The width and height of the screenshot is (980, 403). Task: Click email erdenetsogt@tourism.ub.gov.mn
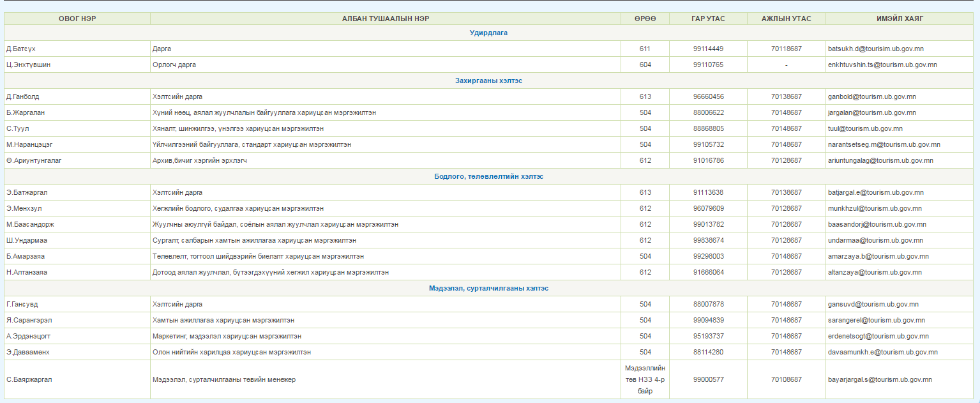pos(878,336)
